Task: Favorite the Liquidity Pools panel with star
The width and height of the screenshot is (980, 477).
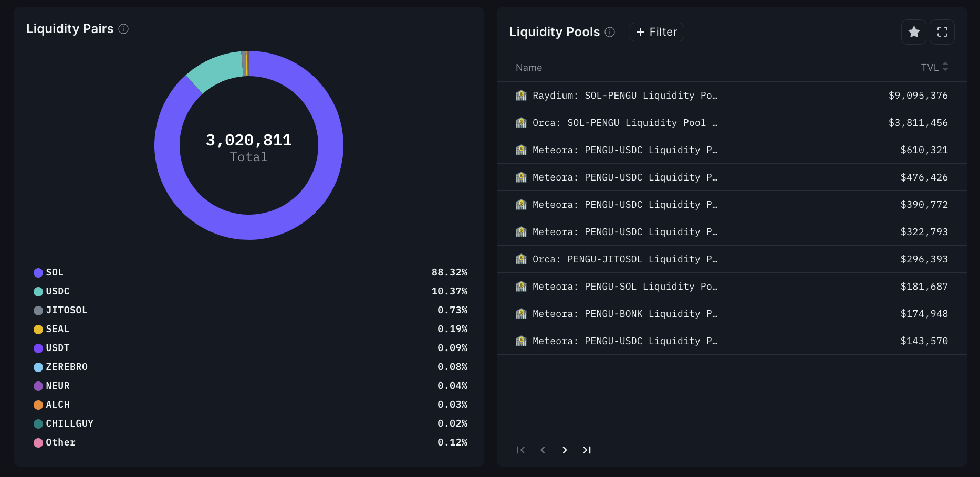Action: [x=914, y=32]
